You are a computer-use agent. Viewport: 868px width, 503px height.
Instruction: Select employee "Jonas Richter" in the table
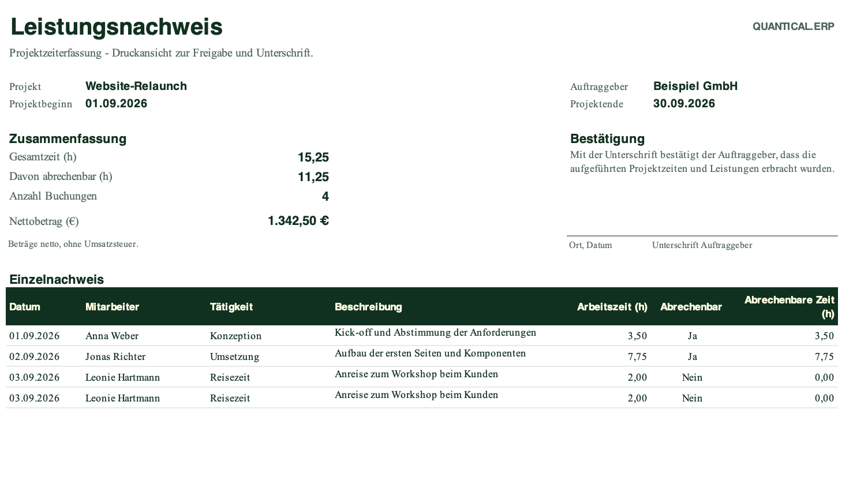[115, 356]
